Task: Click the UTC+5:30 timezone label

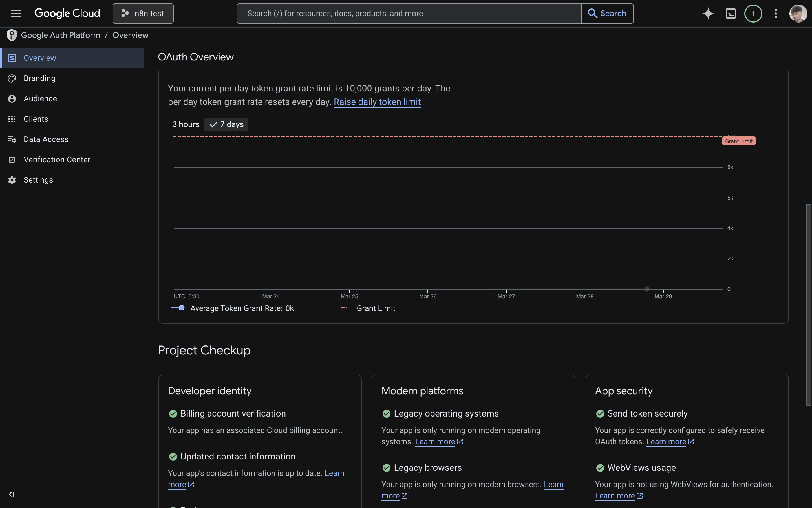Action: pyautogui.click(x=187, y=296)
